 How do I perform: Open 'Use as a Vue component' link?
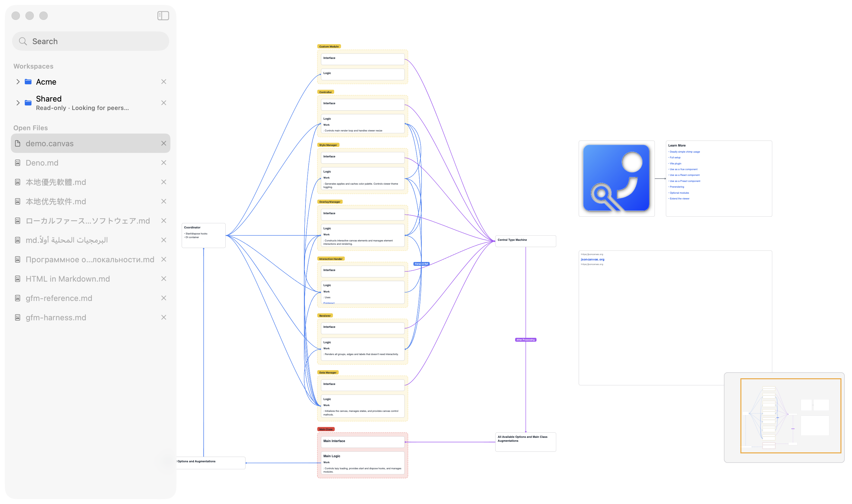click(684, 170)
